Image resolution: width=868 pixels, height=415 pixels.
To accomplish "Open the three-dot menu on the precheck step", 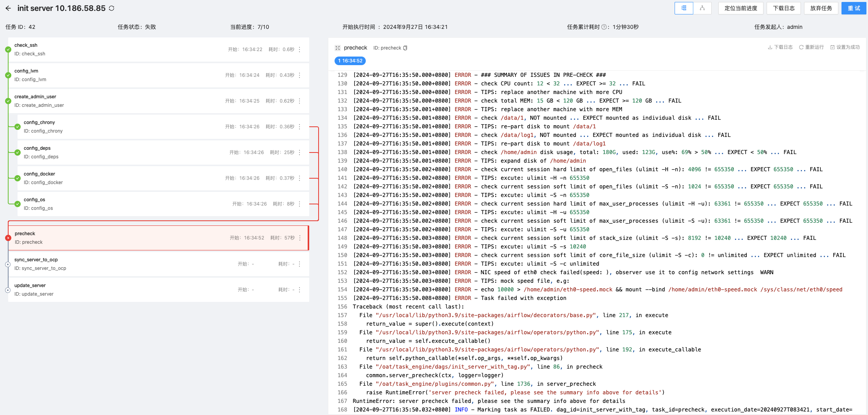I will click(299, 238).
